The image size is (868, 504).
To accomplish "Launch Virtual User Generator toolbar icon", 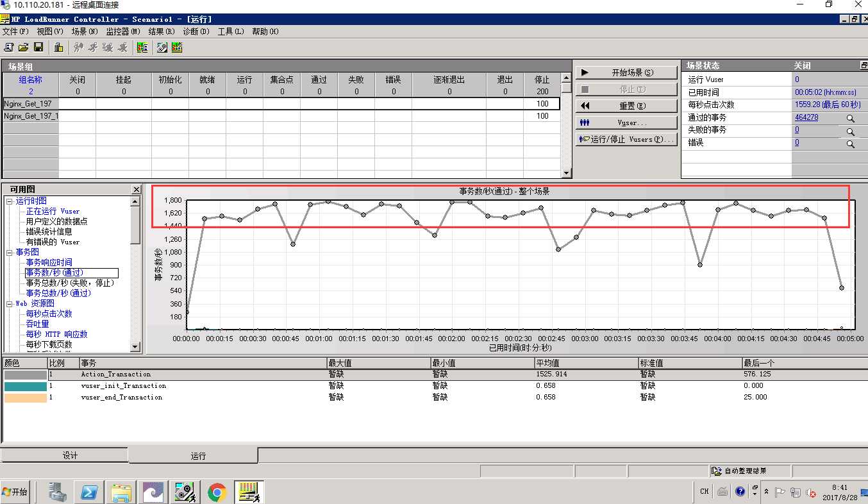I will [162, 47].
